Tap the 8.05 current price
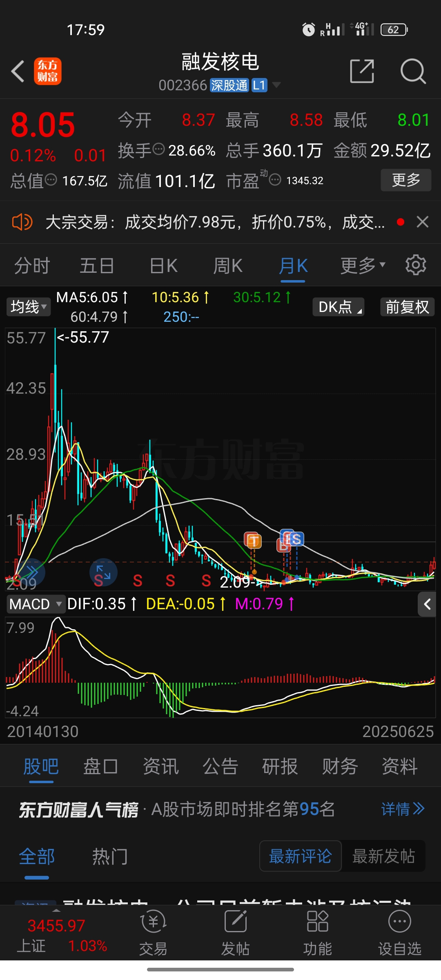The image size is (441, 980). (x=43, y=125)
